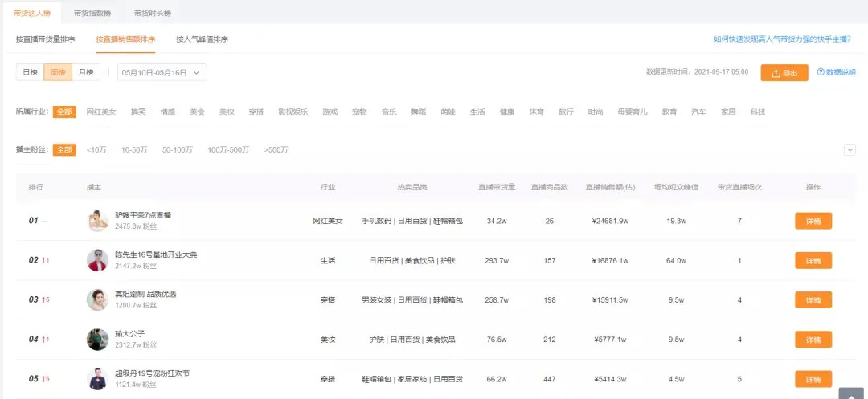This screenshot has height=399, width=868.
Task: Filter industry by 舞蹈
Action: (x=419, y=112)
